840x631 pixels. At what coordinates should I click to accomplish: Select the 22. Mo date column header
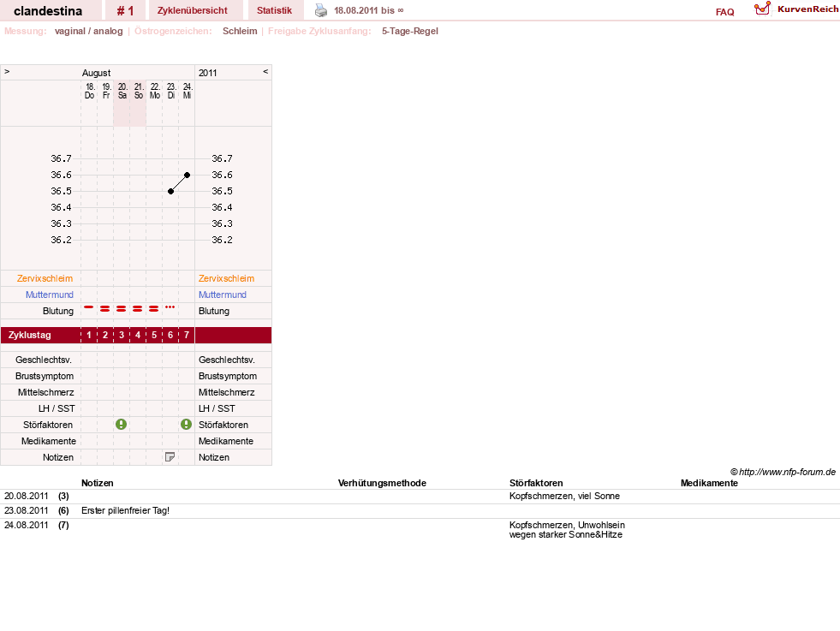[x=155, y=91]
